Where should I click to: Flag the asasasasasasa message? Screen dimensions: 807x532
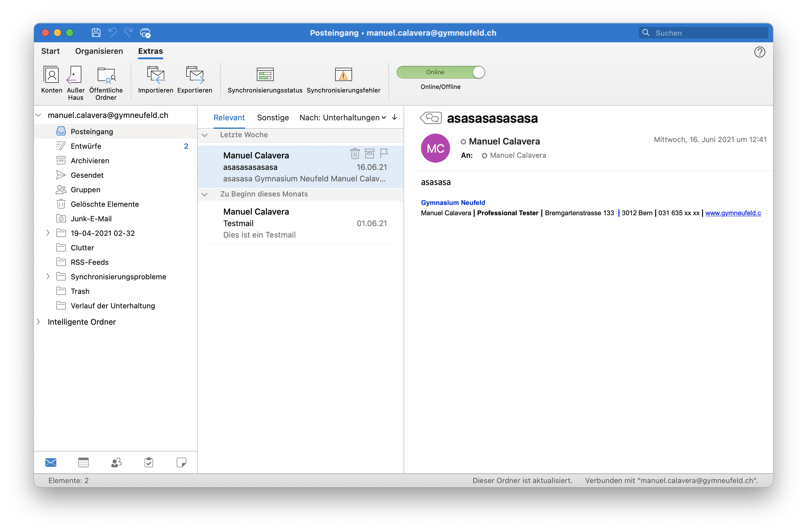tap(384, 154)
